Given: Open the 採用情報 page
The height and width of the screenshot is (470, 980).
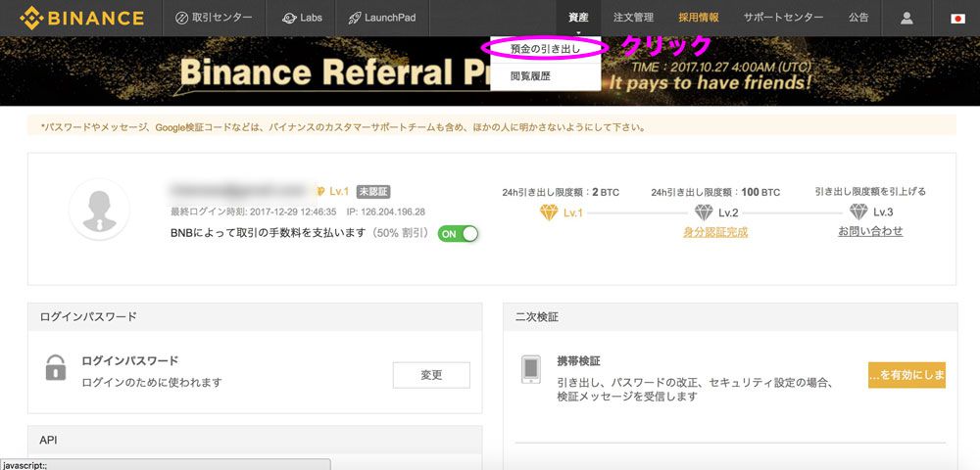Looking at the screenshot, I should [699, 18].
